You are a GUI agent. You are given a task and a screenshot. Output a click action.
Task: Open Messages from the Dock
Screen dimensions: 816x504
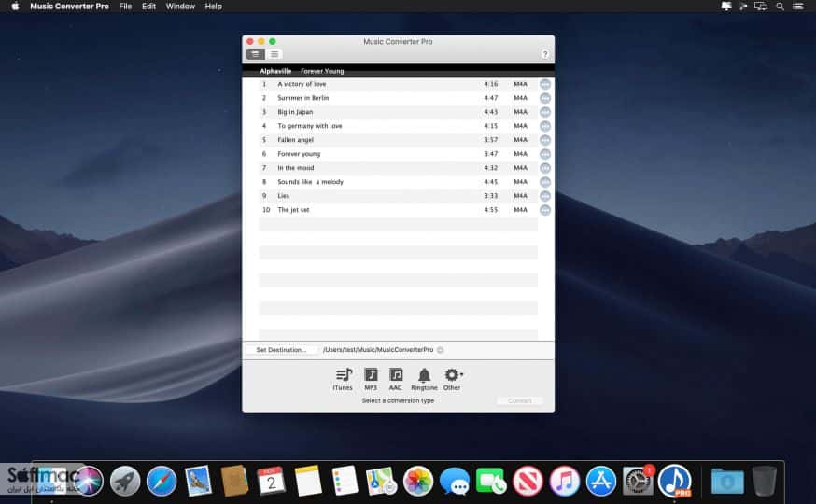(x=455, y=481)
